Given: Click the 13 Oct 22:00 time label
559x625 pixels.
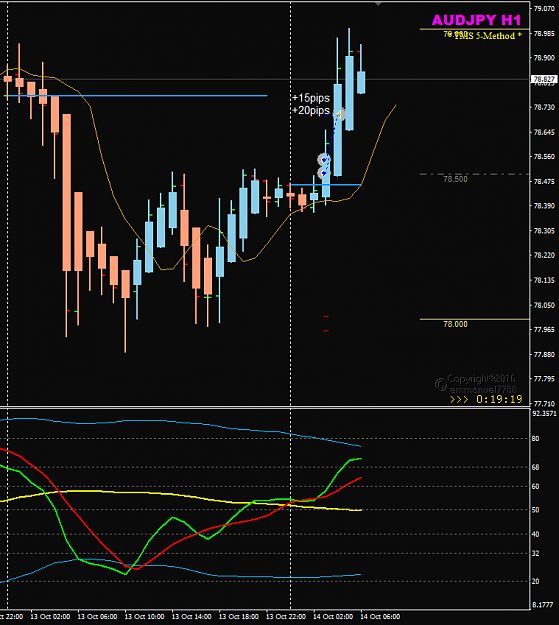Looking at the screenshot, I should [x=286, y=617].
